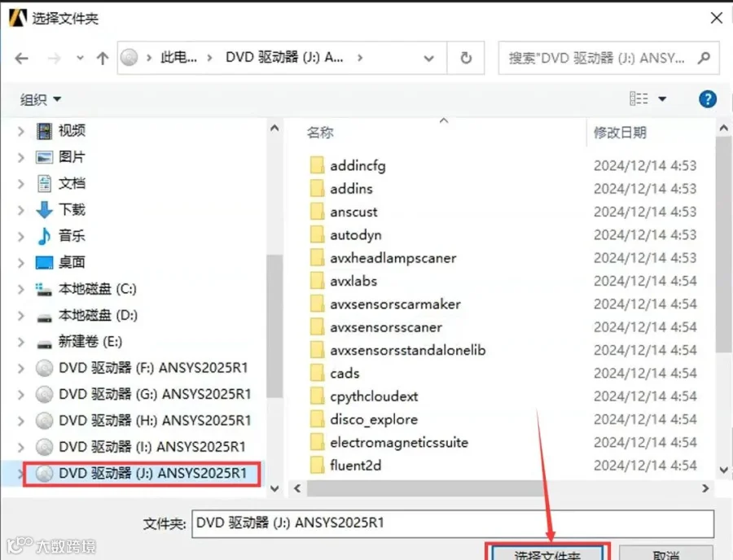Select the cpythcloudext folder icon
Viewport: 733px width, 560px height.
[x=317, y=396]
